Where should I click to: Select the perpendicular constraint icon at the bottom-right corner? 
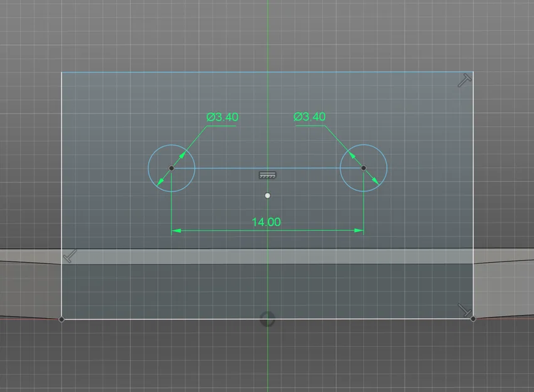465,310
